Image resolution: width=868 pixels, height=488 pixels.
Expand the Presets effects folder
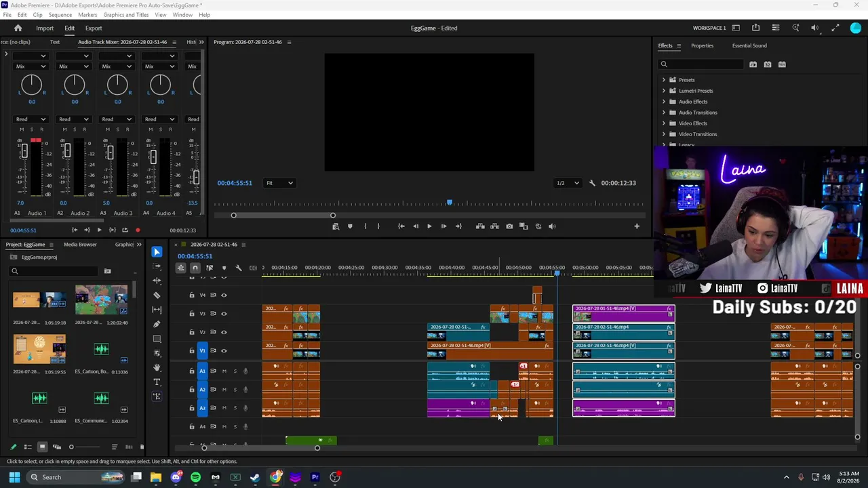coord(664,80)
